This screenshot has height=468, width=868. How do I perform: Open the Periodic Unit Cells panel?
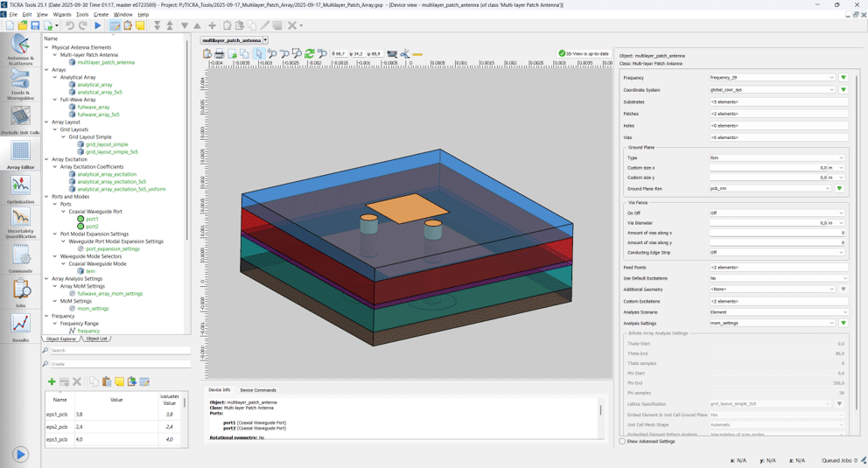coord(20,120)
